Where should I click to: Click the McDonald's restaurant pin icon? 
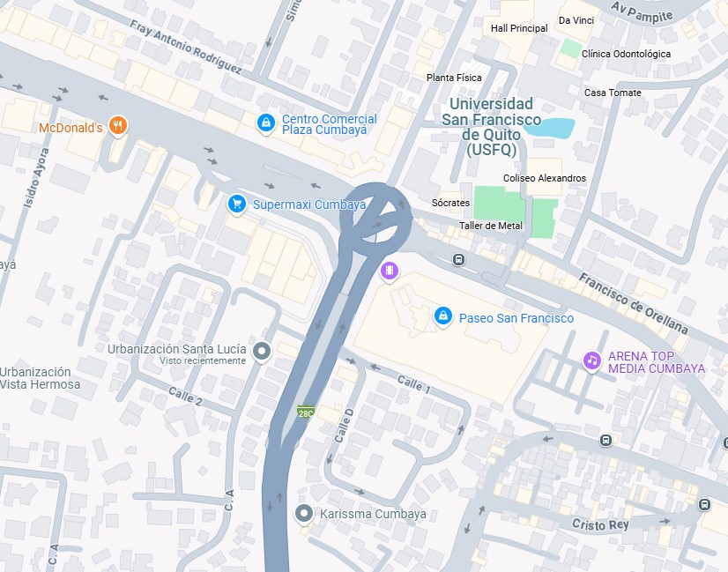(118, 125)
